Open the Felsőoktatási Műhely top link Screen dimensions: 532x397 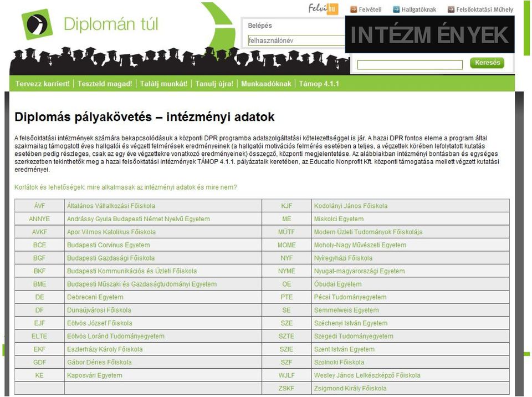484,9
